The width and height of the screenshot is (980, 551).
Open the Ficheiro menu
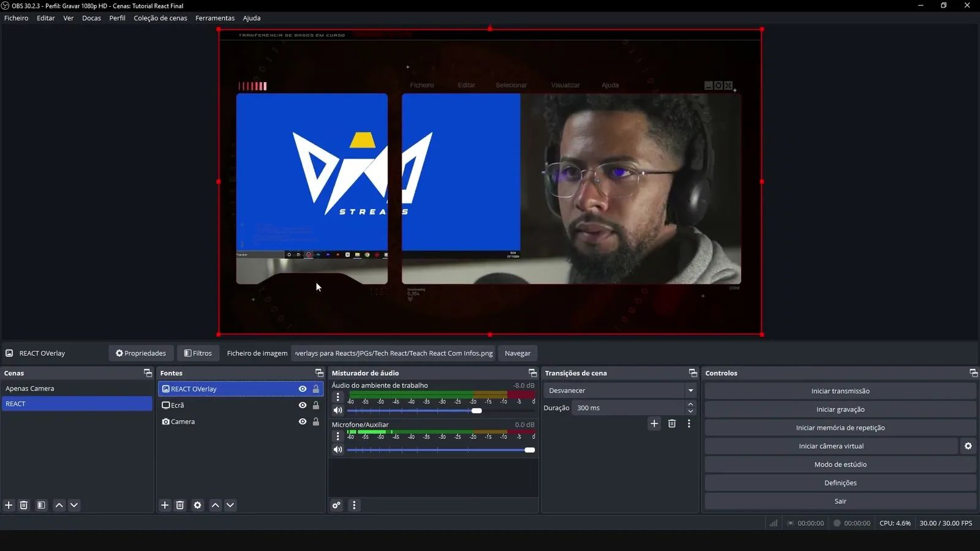[17, 18]
